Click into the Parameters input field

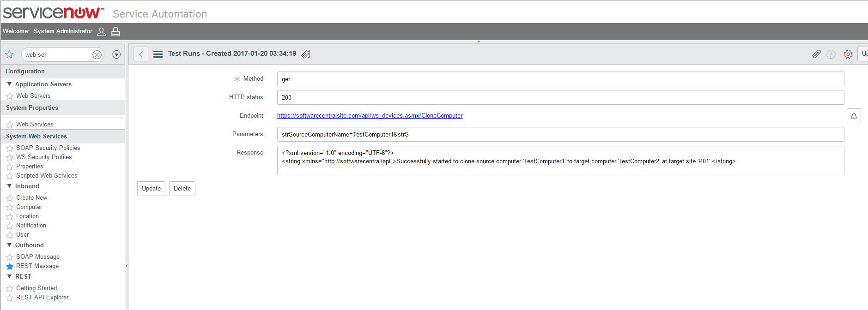[x=560, y=134]
